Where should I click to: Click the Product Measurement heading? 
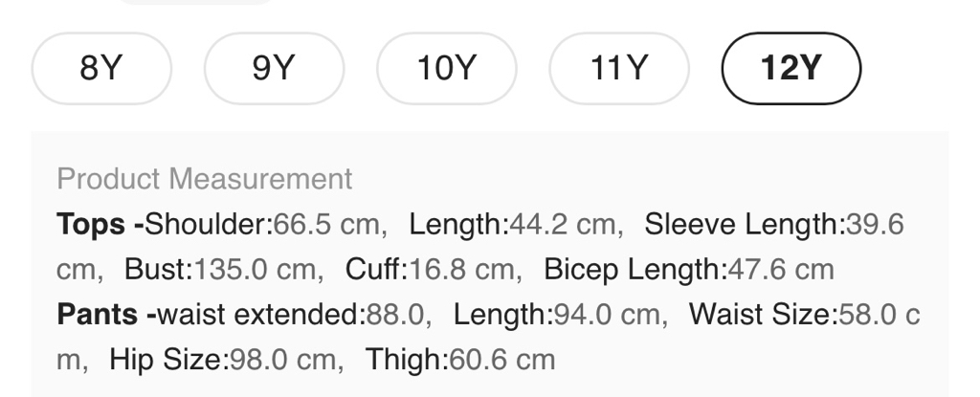[205, 179]
